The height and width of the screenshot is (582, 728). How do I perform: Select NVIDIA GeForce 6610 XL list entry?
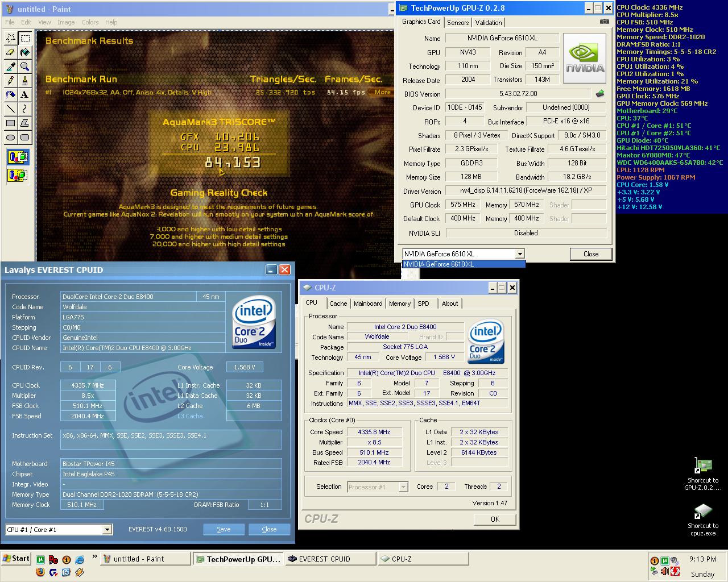pos(464,264)
